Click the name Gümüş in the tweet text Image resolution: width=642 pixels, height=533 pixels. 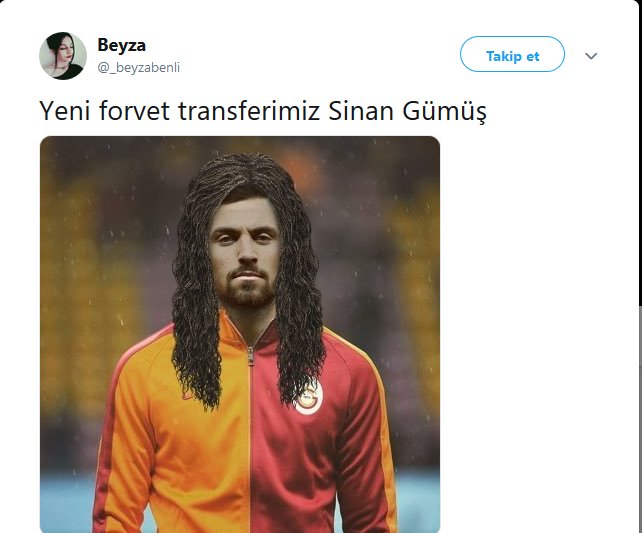[445, 111]
